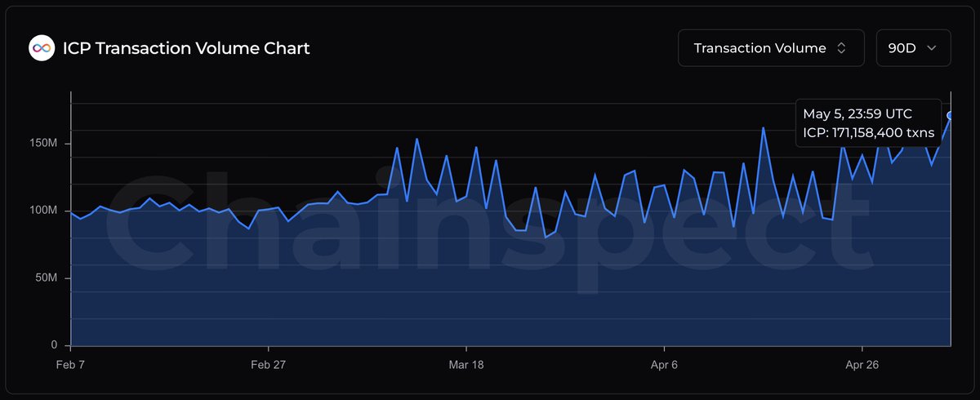980x400 pixels.
Task: Click the tooltip text 'May 5, 23:59 UTC'
Action: pyautogui.click(x=857, y=113)
